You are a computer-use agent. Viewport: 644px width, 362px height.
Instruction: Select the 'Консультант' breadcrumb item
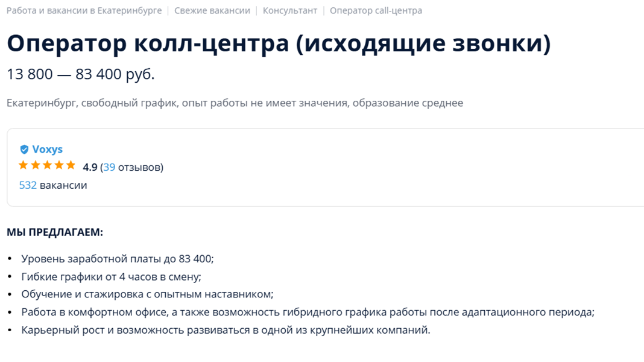coord(290,11)
